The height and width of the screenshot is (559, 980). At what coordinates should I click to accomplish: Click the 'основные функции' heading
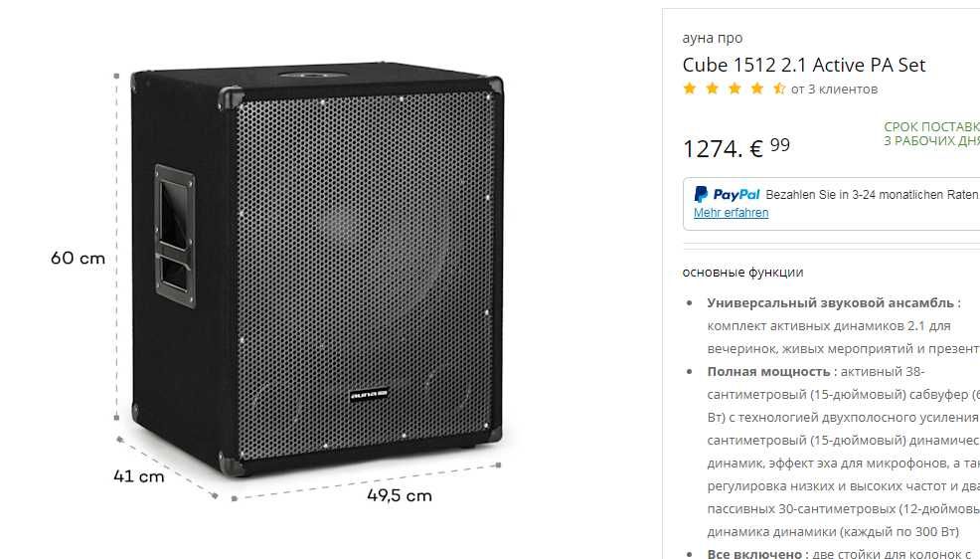(742, 272)
